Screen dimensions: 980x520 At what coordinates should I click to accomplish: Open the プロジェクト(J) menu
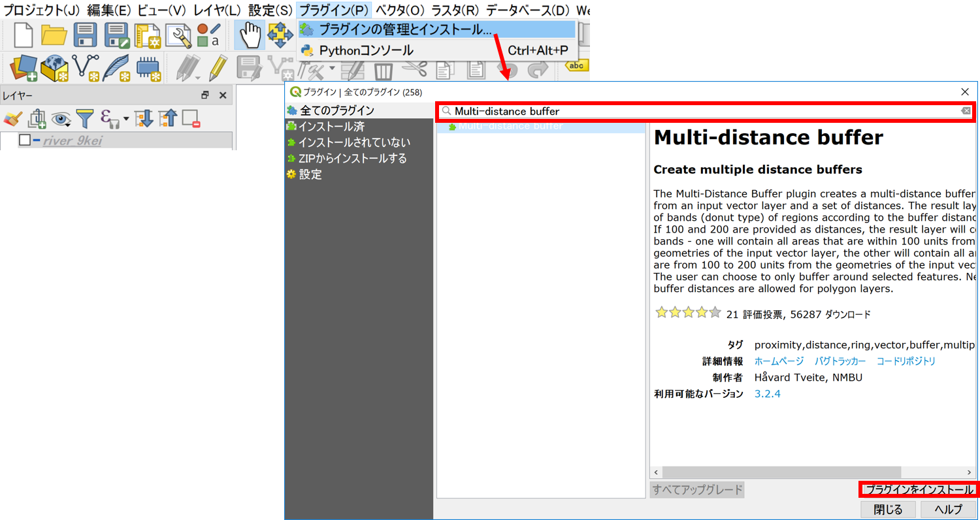coord(42,10)
